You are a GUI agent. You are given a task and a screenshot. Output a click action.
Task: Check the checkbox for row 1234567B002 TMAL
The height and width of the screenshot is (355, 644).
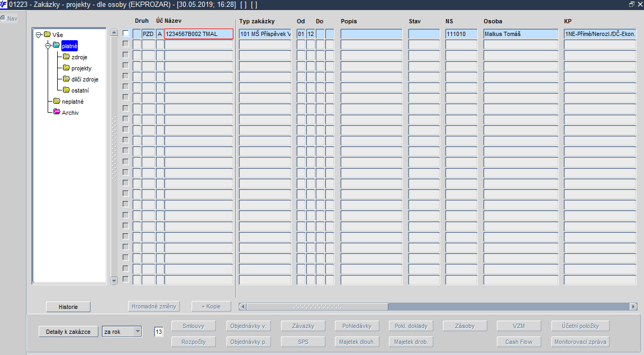click(x=125, y=33)
